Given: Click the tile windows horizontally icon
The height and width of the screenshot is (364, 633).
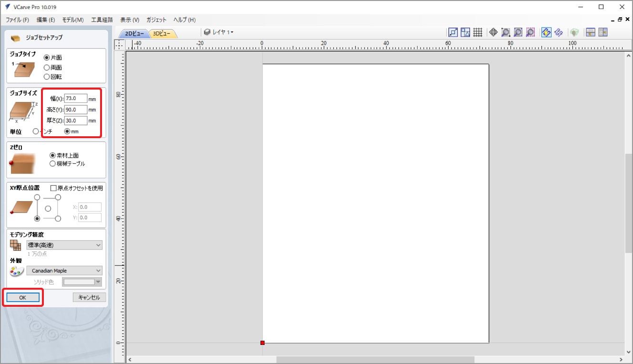Looking at the screenshot, I should click(591, 32).
